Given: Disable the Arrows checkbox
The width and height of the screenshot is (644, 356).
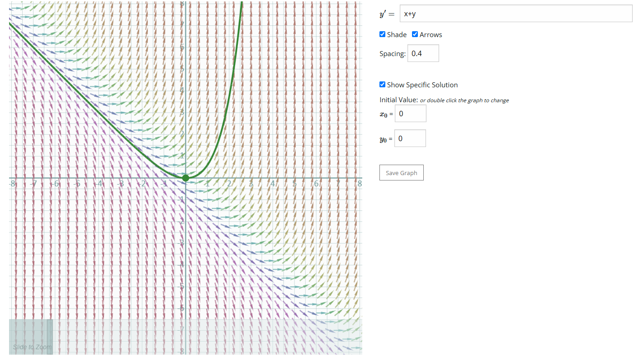Looking at the screenshot, I should pyautogui.click(x=415, y=34).
